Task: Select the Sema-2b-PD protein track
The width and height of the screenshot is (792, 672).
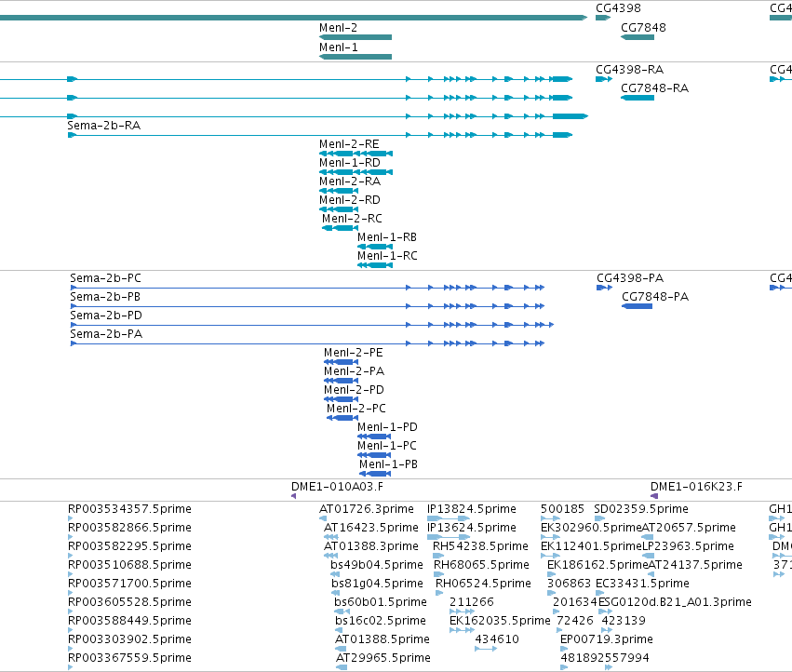Action: point(312,325)
